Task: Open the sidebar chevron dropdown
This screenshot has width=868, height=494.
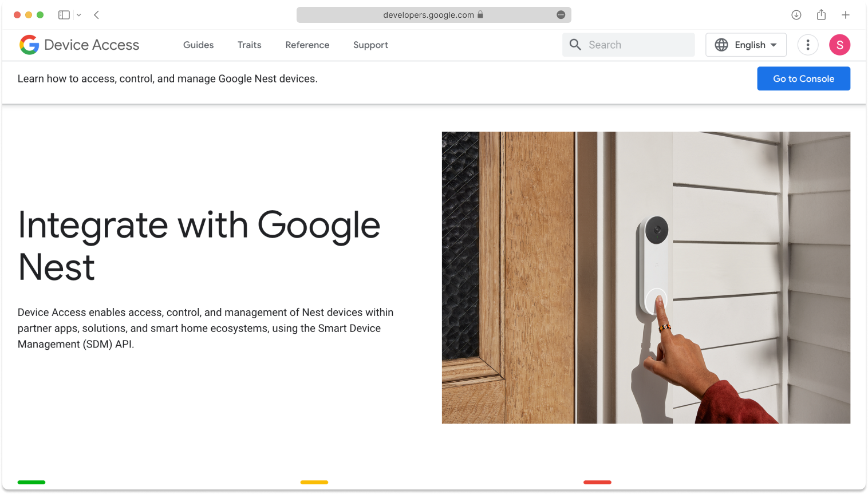Action: point(79,15)
